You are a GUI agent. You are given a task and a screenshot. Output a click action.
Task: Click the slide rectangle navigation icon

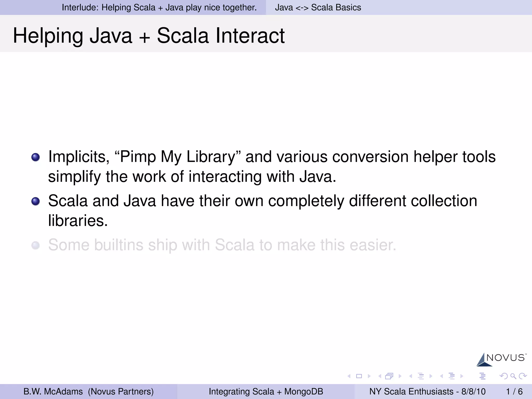(x=359, y=376)
